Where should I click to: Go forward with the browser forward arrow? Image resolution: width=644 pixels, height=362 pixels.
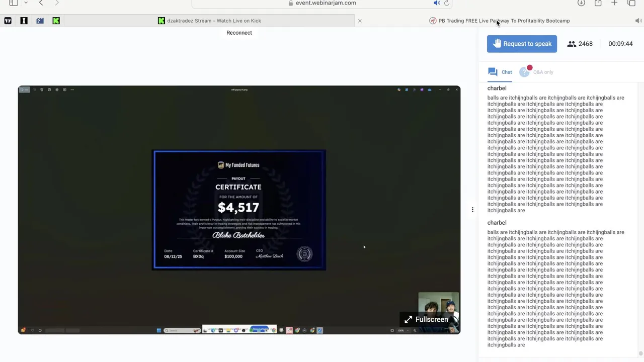coord(57,3)
